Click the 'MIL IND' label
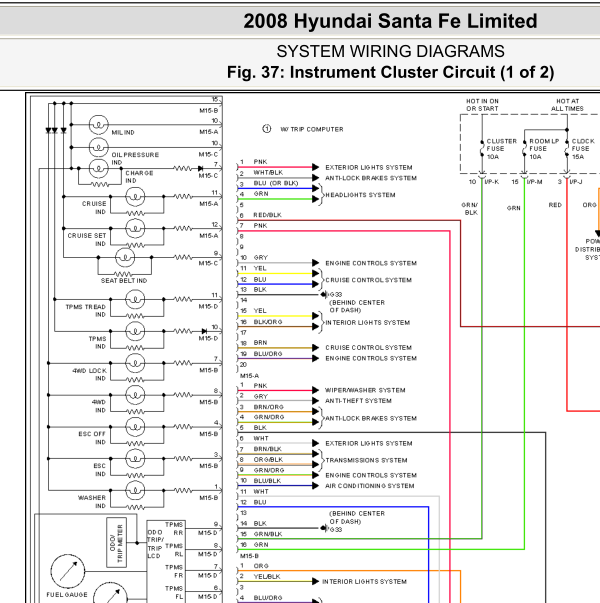Viewport: 600px width, 603px height. click(x=123, y=132)
